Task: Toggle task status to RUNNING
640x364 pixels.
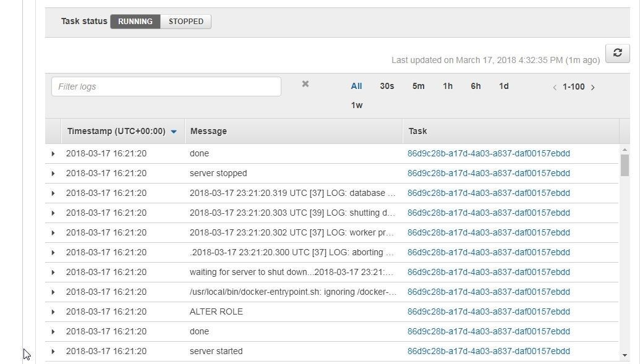Action: click(135, 22)
